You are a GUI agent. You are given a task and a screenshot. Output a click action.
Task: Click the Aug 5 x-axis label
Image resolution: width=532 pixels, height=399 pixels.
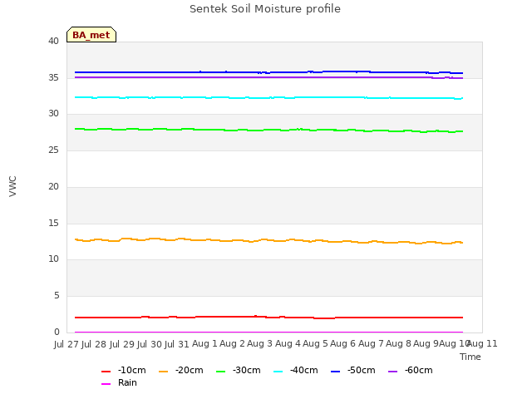(315, 344)
